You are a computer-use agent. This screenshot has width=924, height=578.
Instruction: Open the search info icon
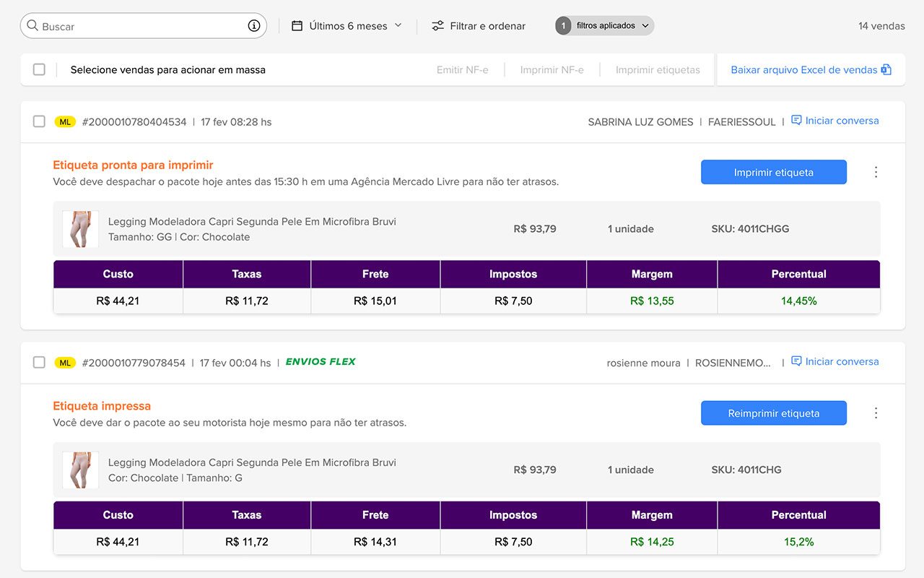click(254, 26)
